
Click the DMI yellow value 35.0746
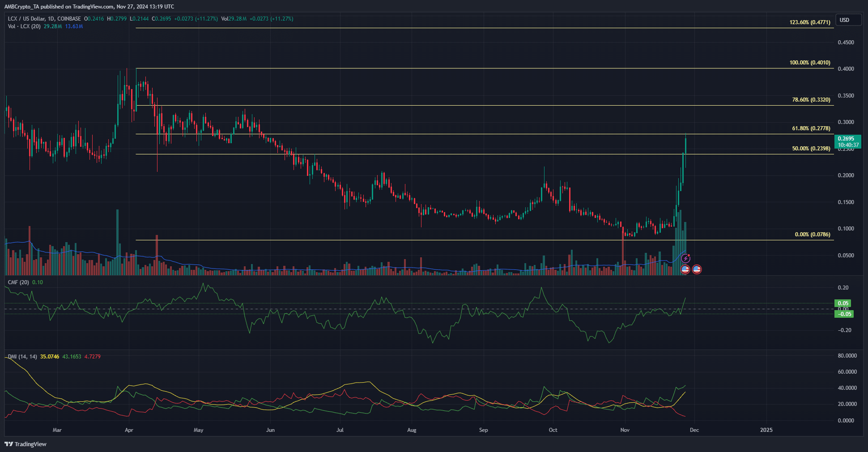[x=50, y=357]
